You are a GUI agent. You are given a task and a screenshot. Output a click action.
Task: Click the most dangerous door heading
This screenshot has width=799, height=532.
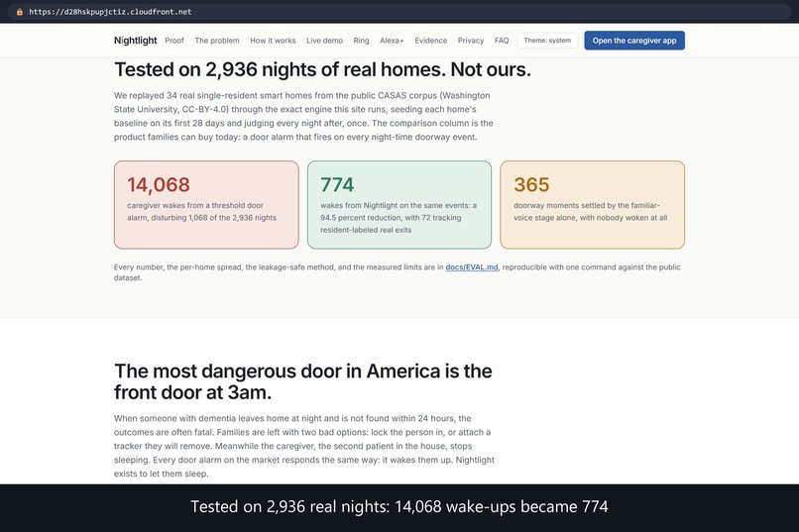coord(303,381)
